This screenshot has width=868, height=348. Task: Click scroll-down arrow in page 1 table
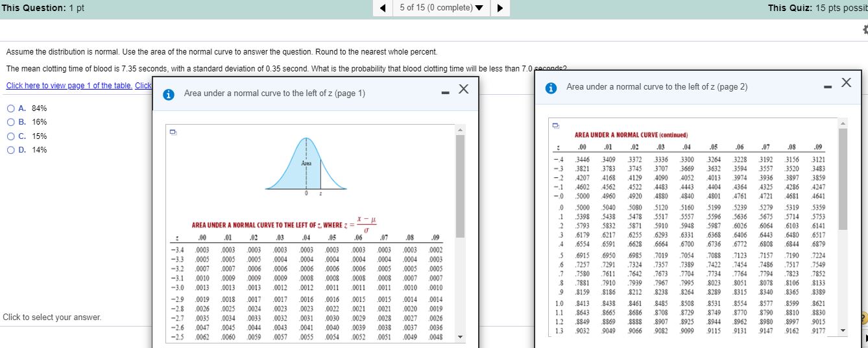460,337
